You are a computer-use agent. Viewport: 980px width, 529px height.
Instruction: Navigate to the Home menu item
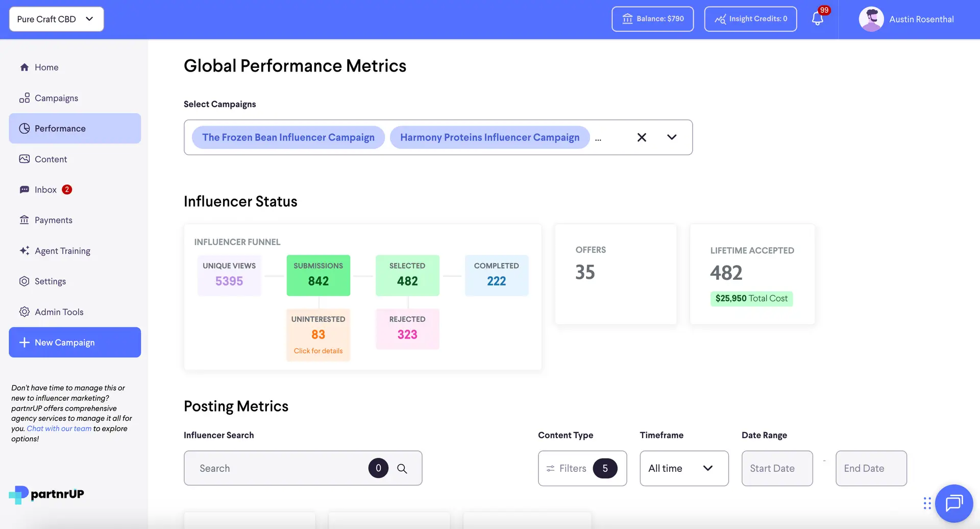[46, 67]
